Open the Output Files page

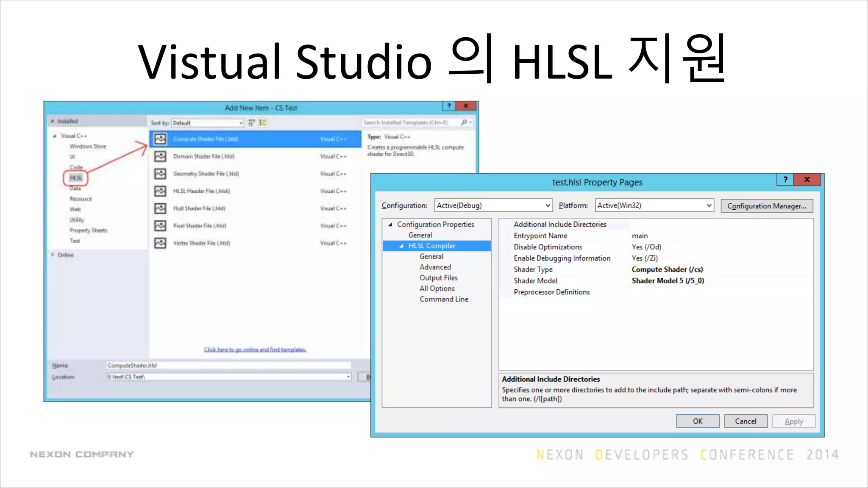click(x=439, y=278)
